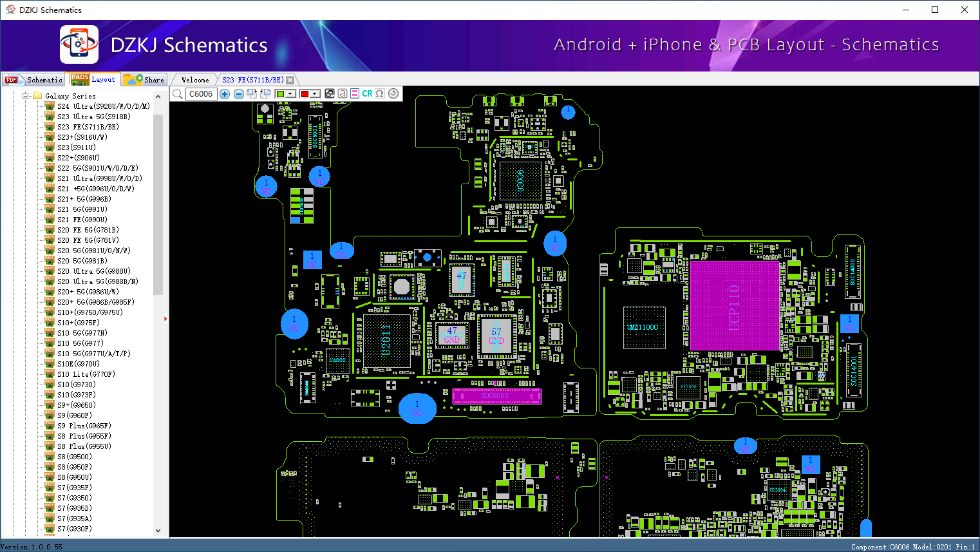This screenshot has height=552, width=980.
Task: Select S20 FE 5G(G781B) in list
Action: tap(88, 230)
